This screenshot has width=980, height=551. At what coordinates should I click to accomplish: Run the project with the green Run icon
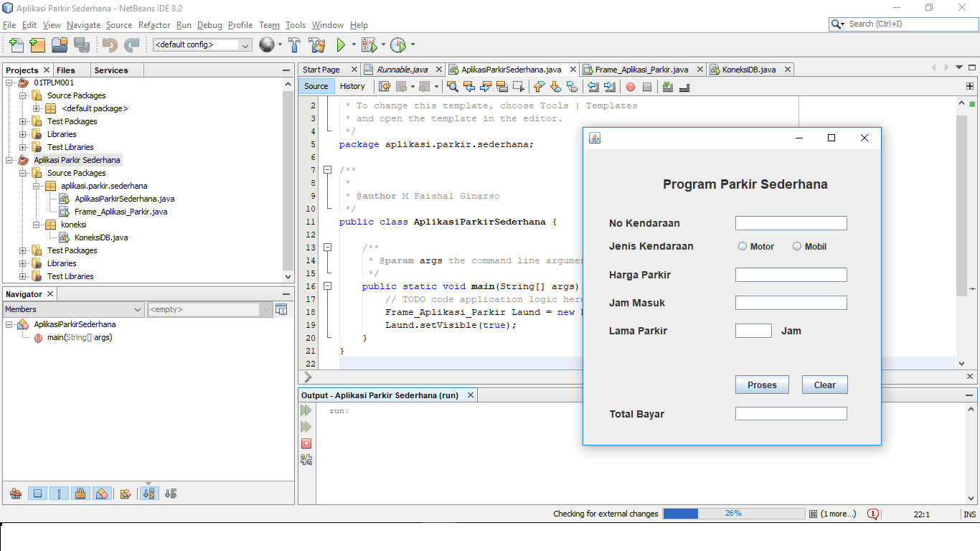pos(340,44)
